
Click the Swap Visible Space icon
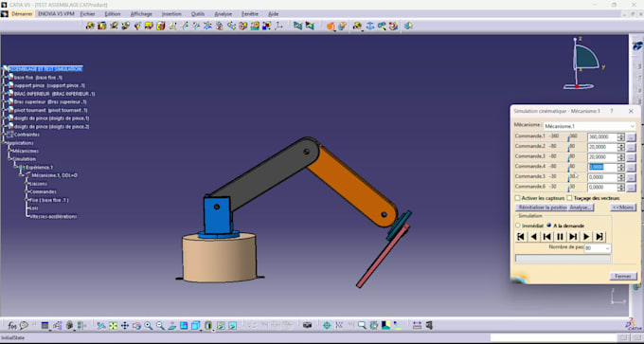(x=232, y=325)
